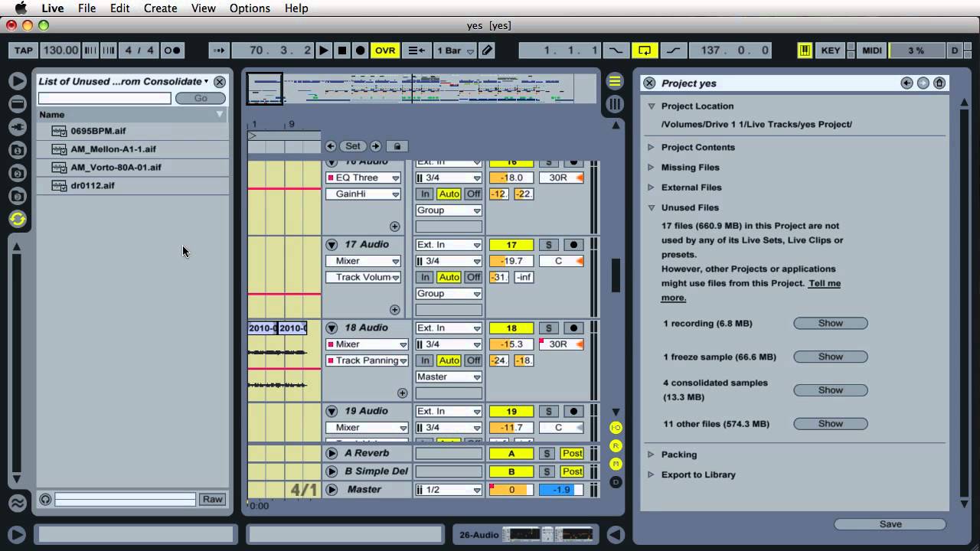980x551 pixels.
Task: Start playback with the Play button
Action: (x=324, y=51)
